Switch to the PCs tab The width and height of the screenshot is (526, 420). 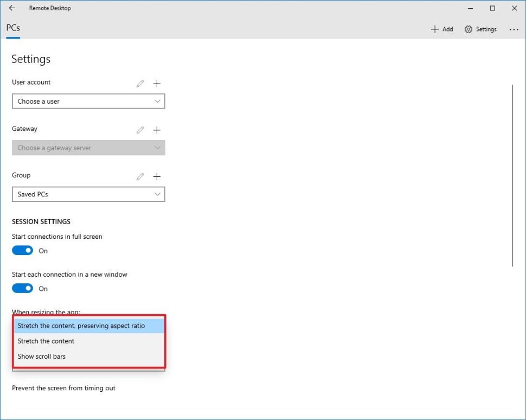coord(13,28)
